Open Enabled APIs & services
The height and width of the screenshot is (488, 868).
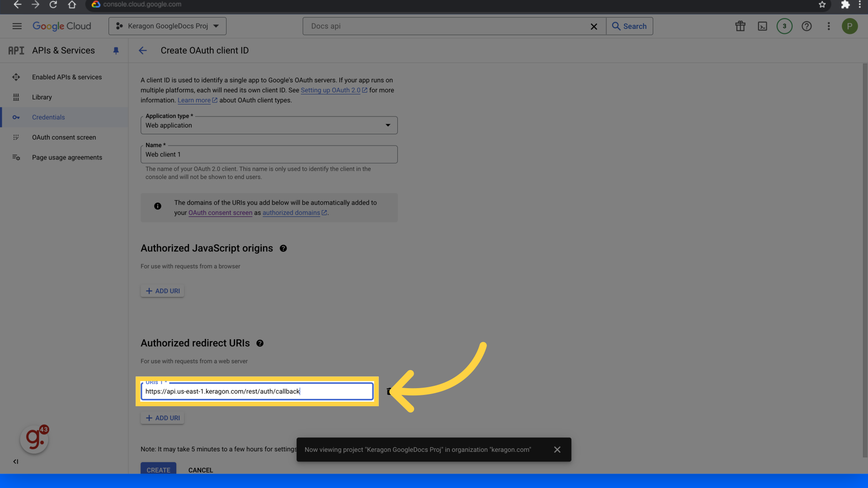pyautogui.click(x=67, y=77)
